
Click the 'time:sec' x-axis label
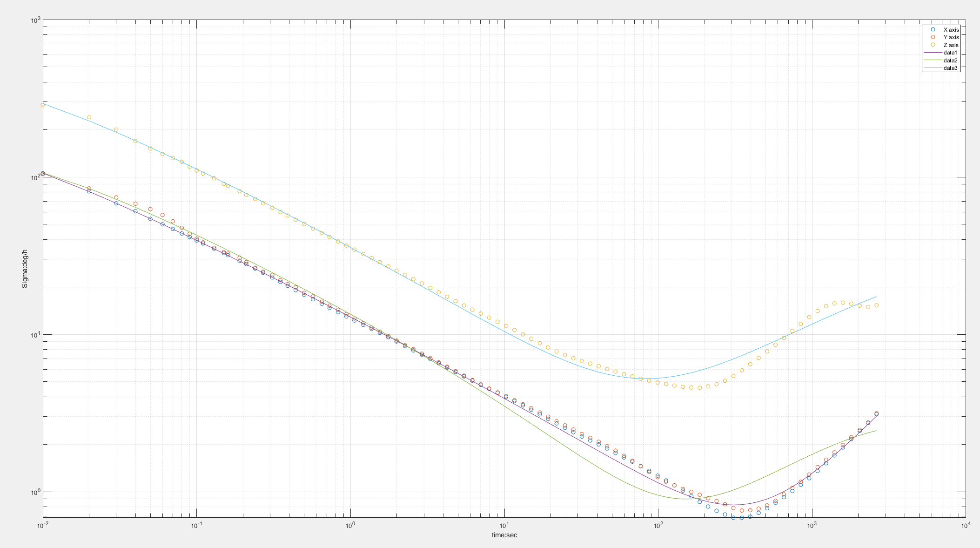(x=504, y=535)
